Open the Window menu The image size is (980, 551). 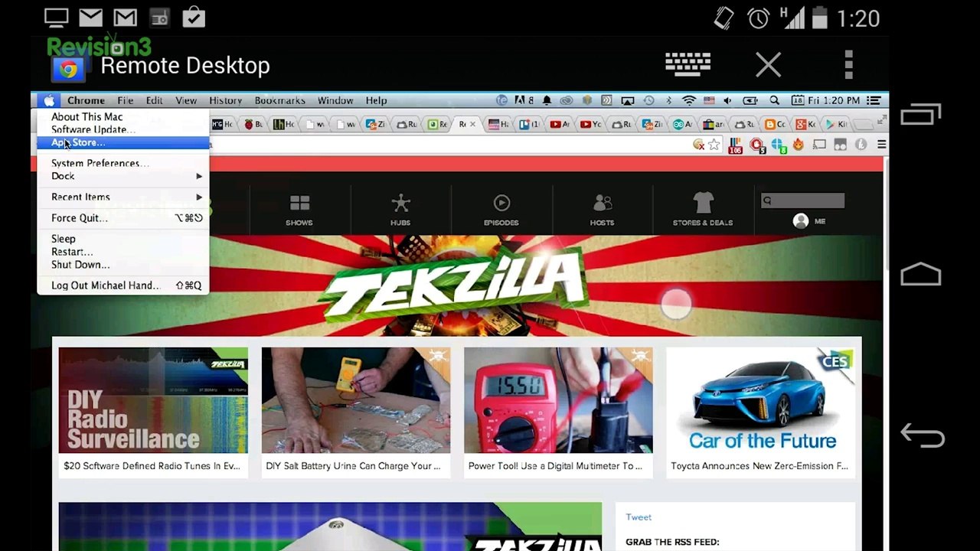335,100
